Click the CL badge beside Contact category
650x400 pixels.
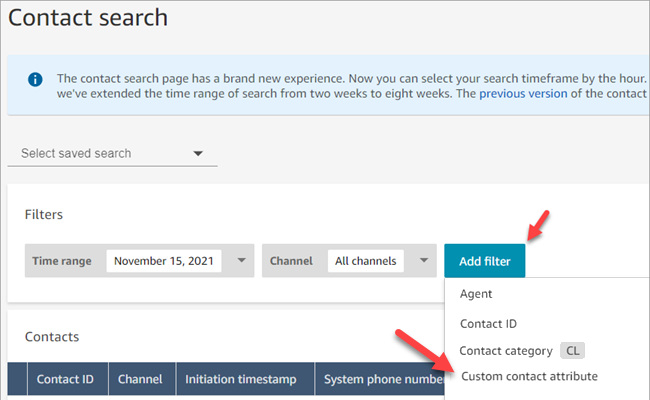click(572, 351)
